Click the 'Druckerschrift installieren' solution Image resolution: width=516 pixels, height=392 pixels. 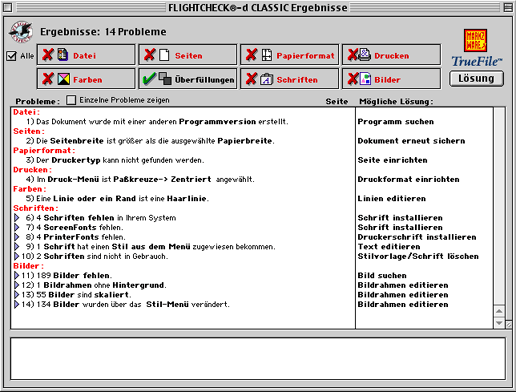pos(417,237)
